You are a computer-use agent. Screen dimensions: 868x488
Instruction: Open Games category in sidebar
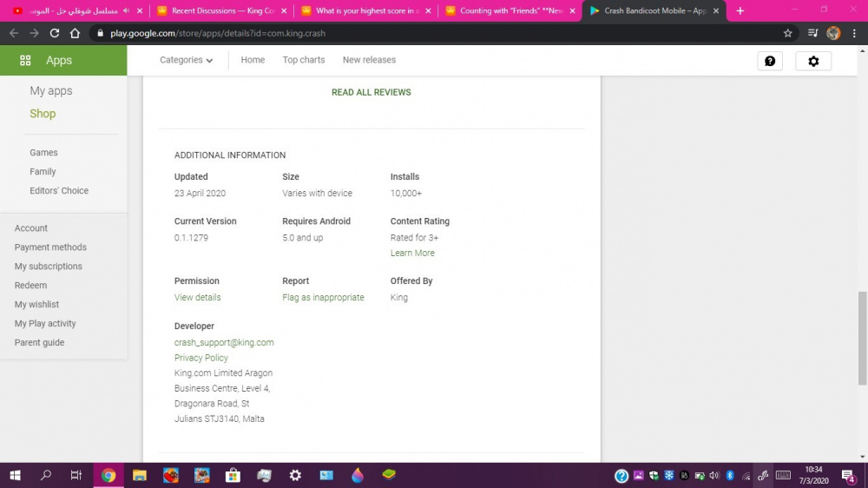(43, 152)
